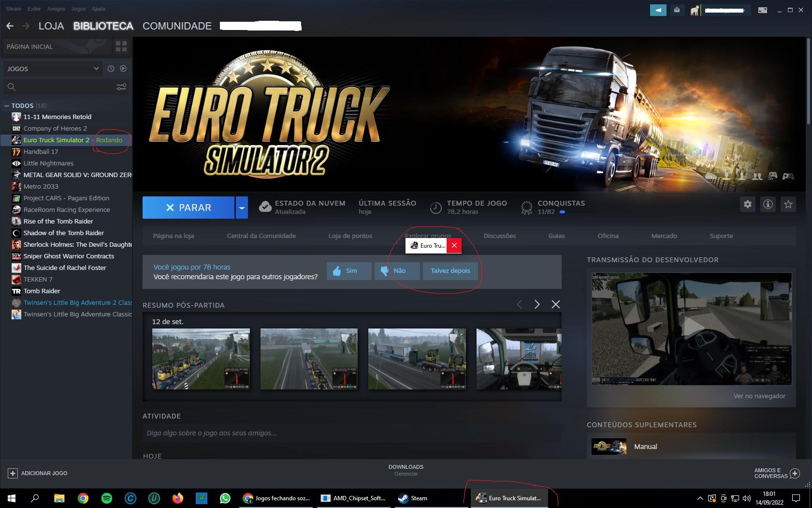
Task: Click the recent activity clock icon
Action: [111, 69]
